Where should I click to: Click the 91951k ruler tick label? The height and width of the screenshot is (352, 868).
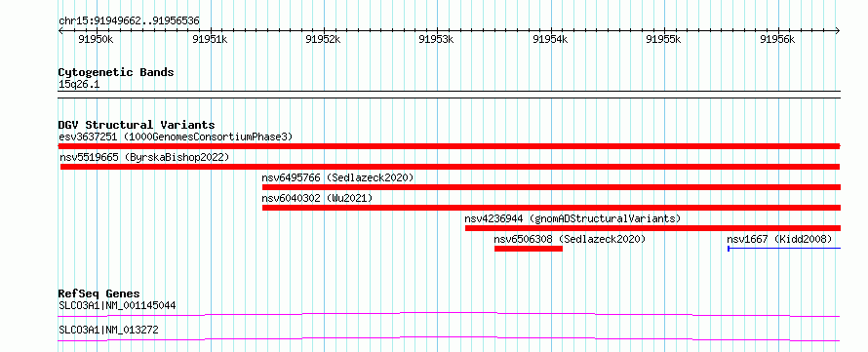tap(210, 39)
